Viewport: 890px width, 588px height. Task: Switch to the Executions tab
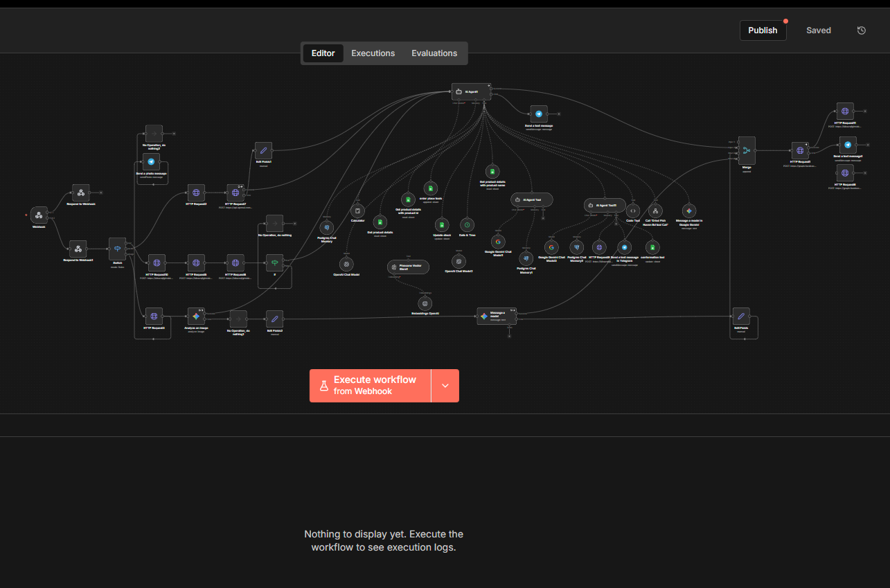click(x=373, y=53)
